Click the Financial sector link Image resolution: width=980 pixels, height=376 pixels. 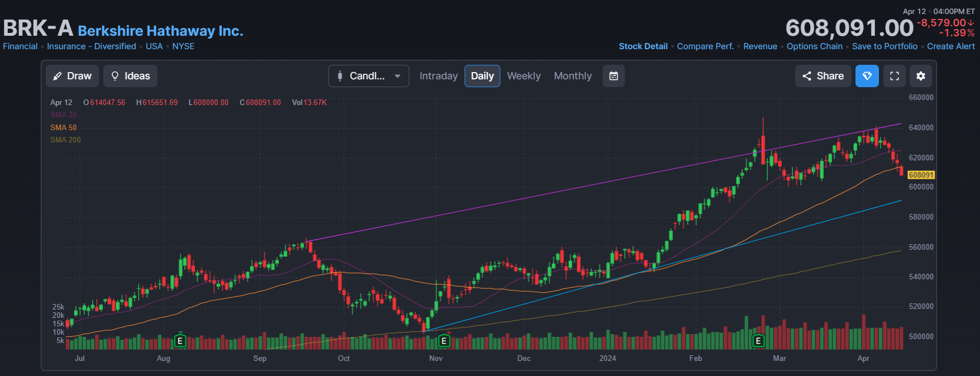(20, 46)
